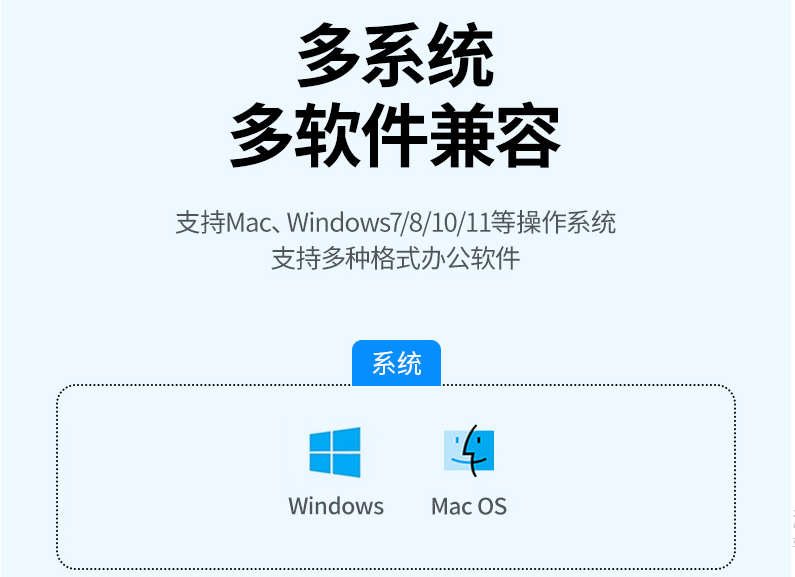Select the Mac OS Finder face icon
This screenshot has height=577, width=795.
[x=469, y=451]
